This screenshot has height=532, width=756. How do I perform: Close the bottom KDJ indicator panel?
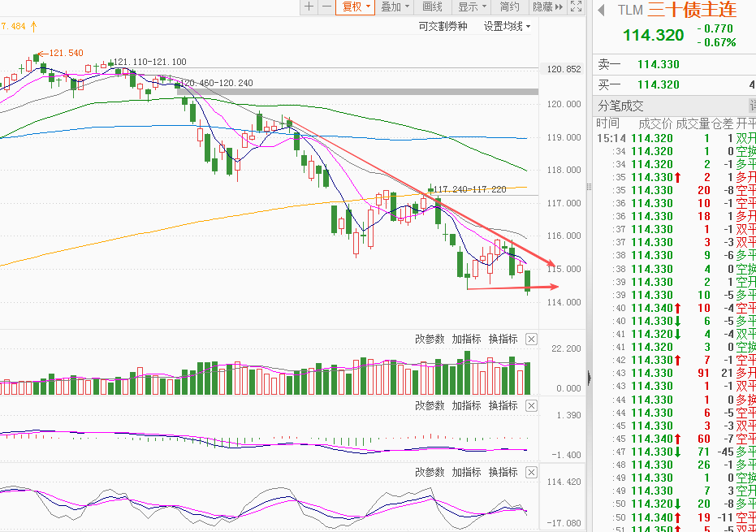[531, 472]
